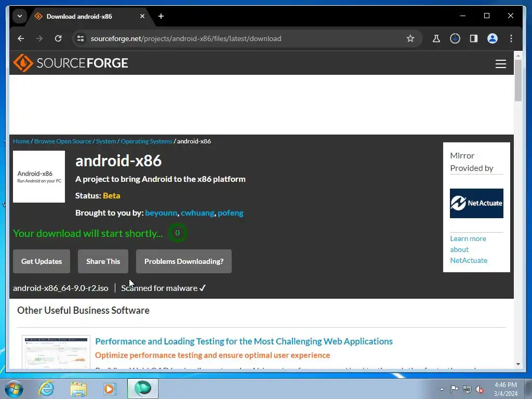Open beyounn contributor profile
This screenshot has width=532, height=399.
pyautogui.click(x=161, y=213)
